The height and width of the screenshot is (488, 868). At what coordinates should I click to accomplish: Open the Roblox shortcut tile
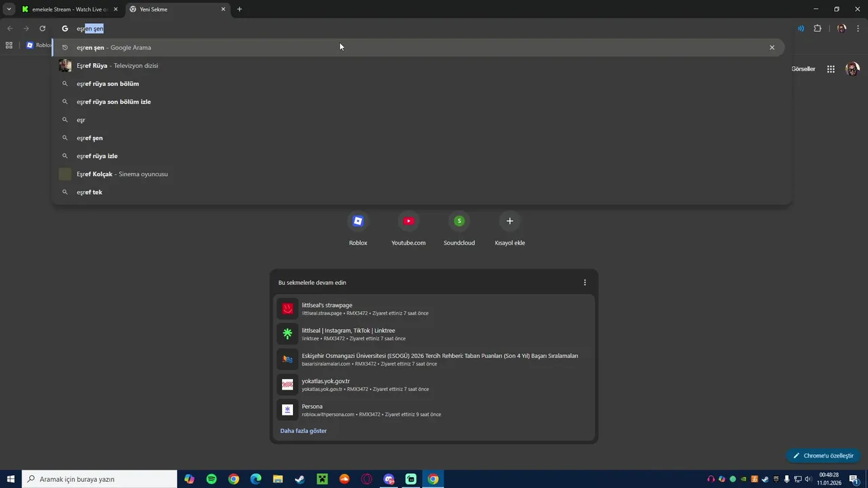[358, 228]
